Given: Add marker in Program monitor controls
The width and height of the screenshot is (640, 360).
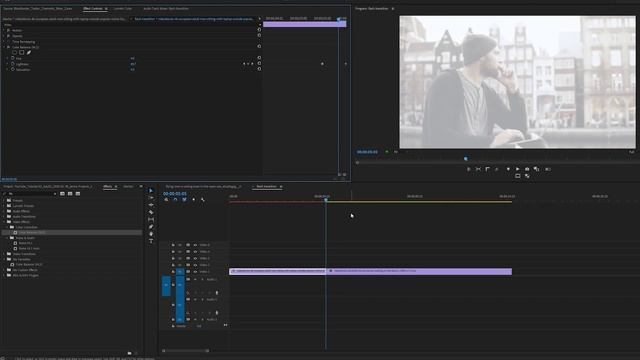Looking at the screenshot, I should pyautogui.click(x=508, y=169).
